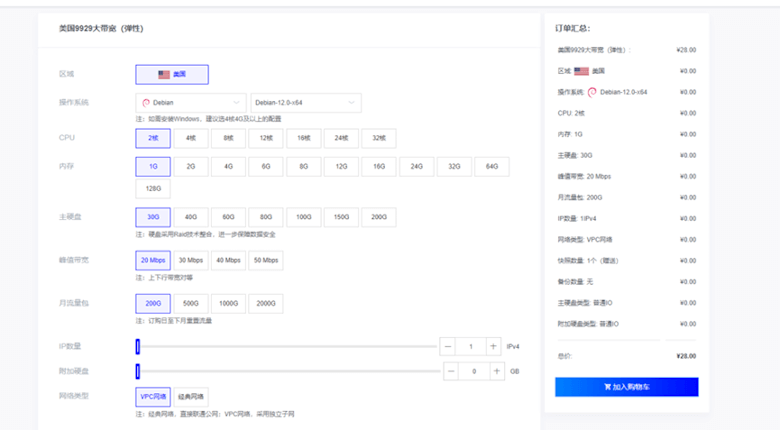Click the Debian logo in the order summary

(592, 92)
